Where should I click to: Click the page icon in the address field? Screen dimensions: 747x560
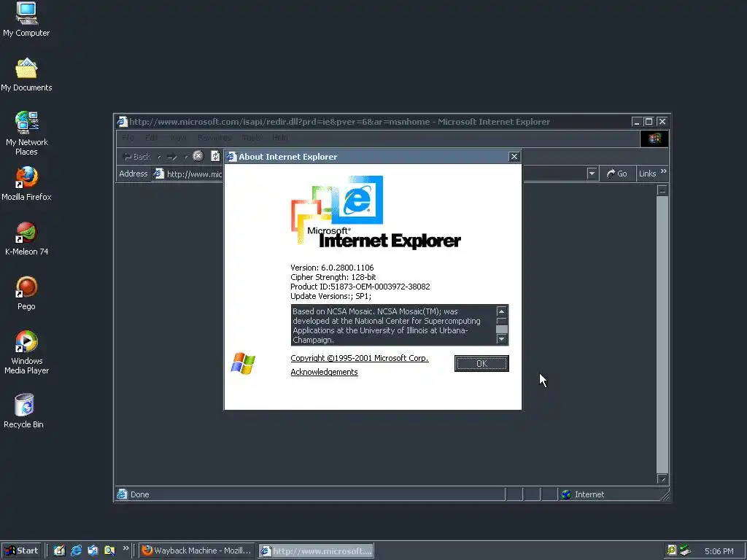(158, 174)
